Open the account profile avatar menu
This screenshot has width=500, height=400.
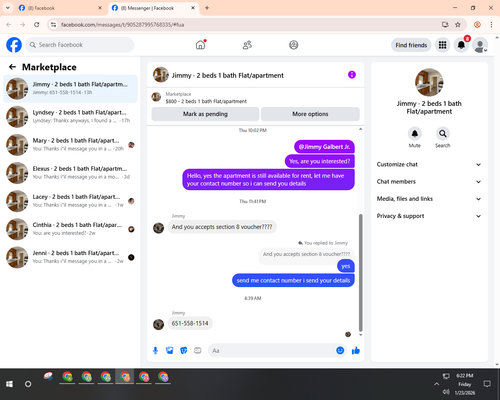click(x=480, y=45)
